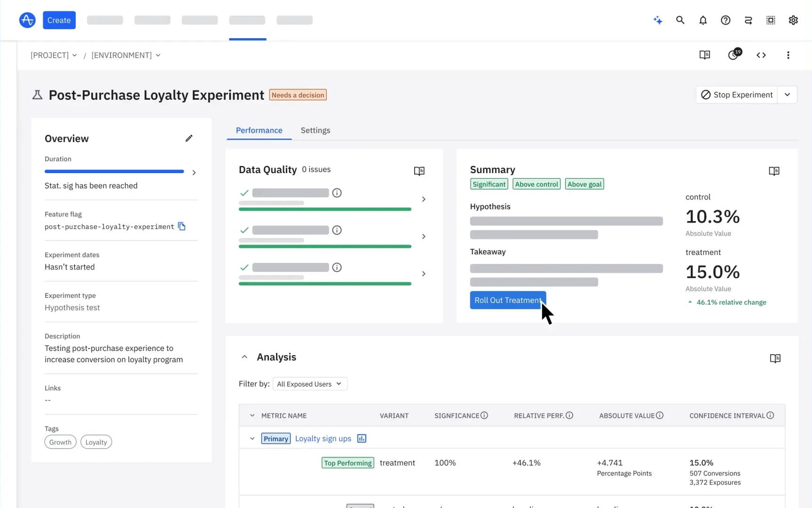Click the Create button
The width and height of the screenshot is (812, 508).
coord(59,20)
